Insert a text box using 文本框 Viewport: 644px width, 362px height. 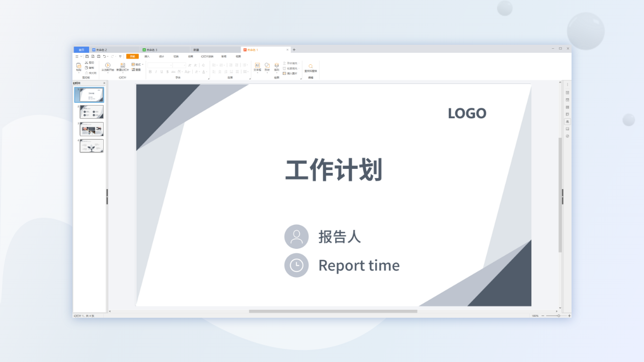(258, 68)
